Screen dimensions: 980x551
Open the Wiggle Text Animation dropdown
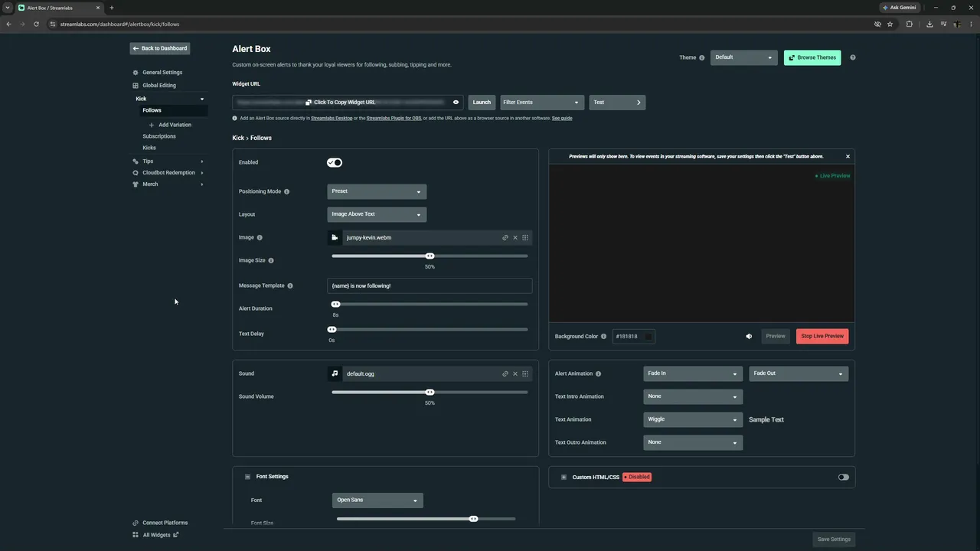[693, 419]
